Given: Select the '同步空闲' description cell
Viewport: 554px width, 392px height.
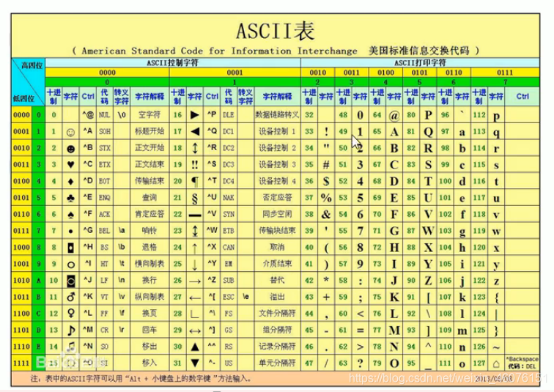Looking at the screenshot, I should click(x=277, y=215).
